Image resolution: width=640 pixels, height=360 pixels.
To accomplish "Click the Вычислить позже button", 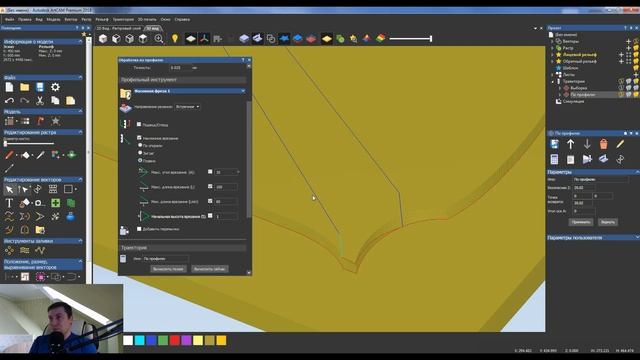I will 168,269.
